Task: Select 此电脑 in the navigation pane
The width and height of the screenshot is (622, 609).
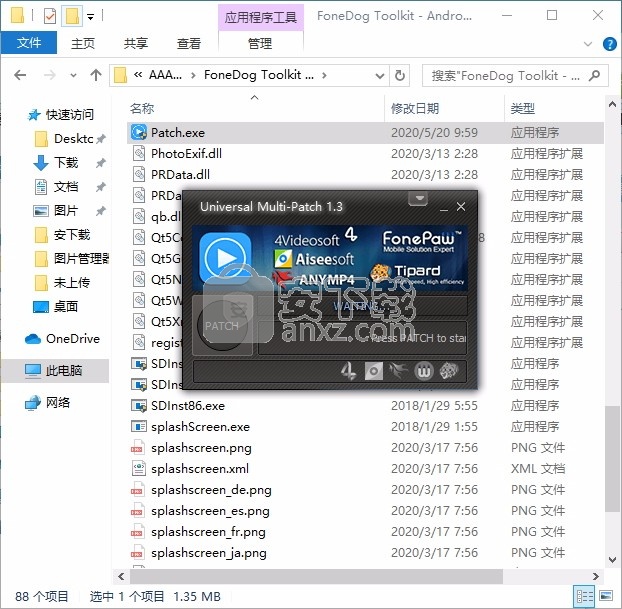Action: (x=54, y=371)
